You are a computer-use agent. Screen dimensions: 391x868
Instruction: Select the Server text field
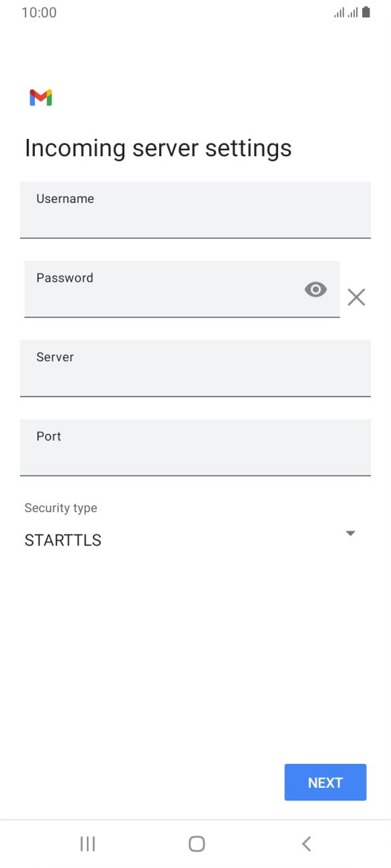pyautogui.click(x=195, y=368)
